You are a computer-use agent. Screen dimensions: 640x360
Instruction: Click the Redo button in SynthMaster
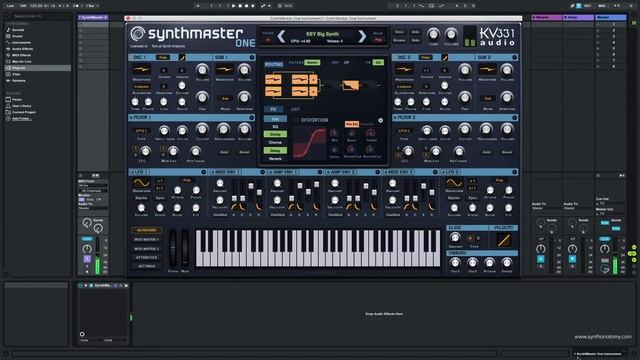[x=415, y=40]
